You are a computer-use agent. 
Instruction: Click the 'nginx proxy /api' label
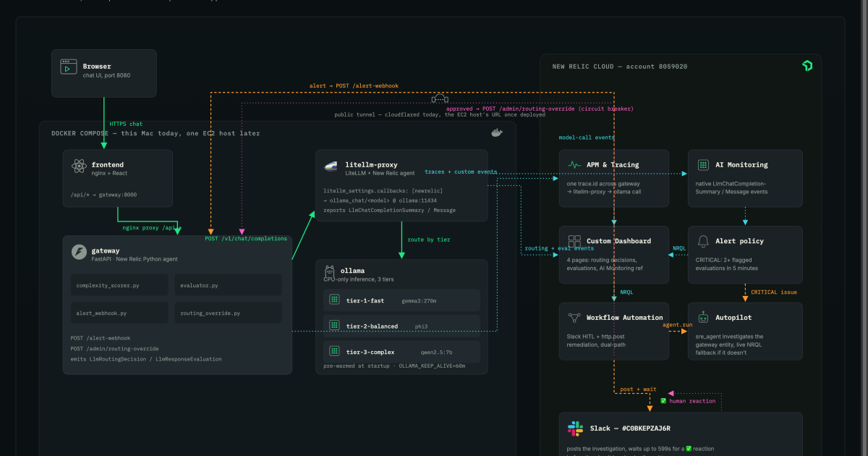(x=149, y=227)
